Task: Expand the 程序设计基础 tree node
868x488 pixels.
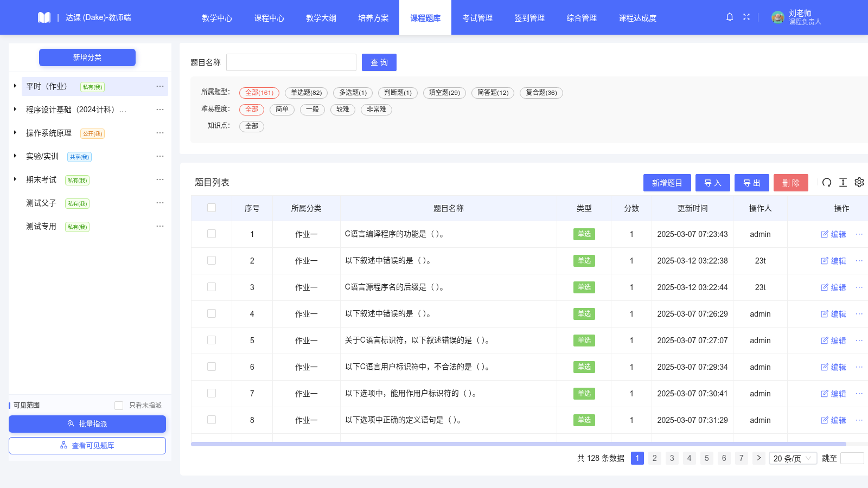Action: tap(15, 109)
